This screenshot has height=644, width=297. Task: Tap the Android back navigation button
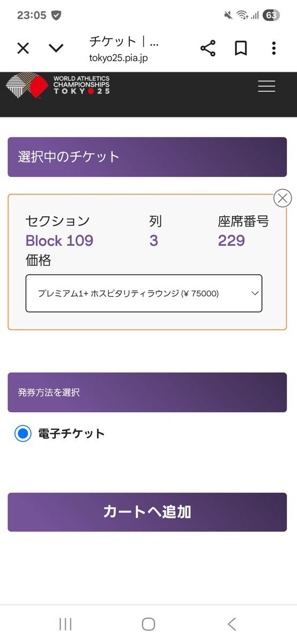click(232, 624)
